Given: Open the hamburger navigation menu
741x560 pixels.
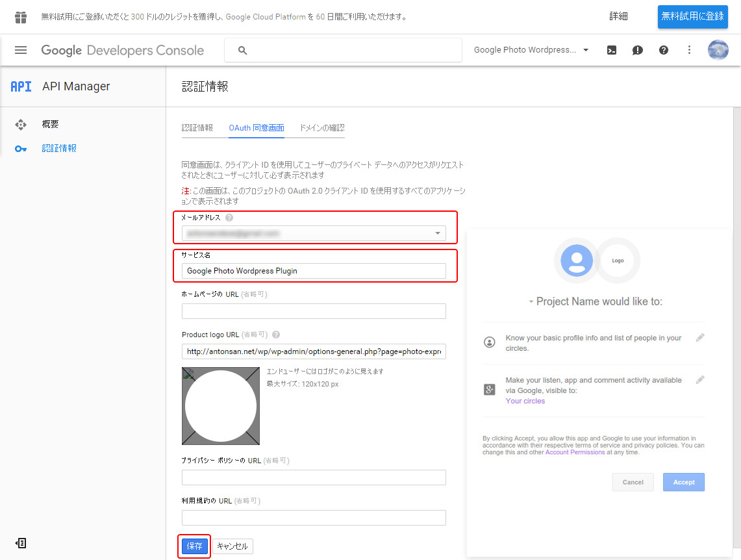Looking at the screenshot, I should [21, 50].
